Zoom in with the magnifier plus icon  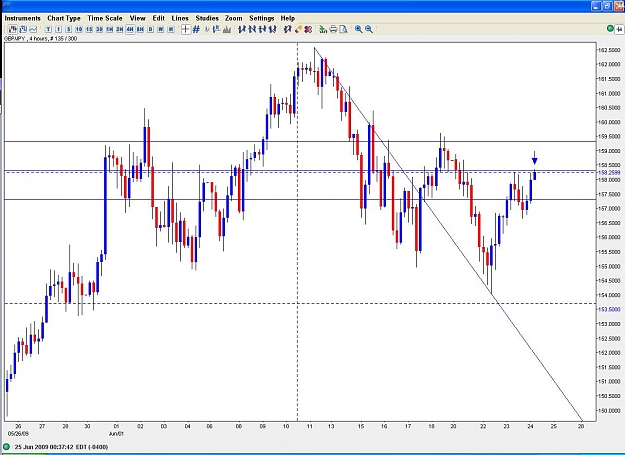tap(358, 29)
